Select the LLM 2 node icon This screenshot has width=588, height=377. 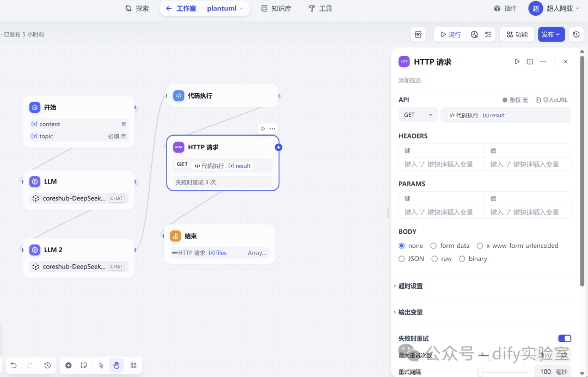(35, 250)
